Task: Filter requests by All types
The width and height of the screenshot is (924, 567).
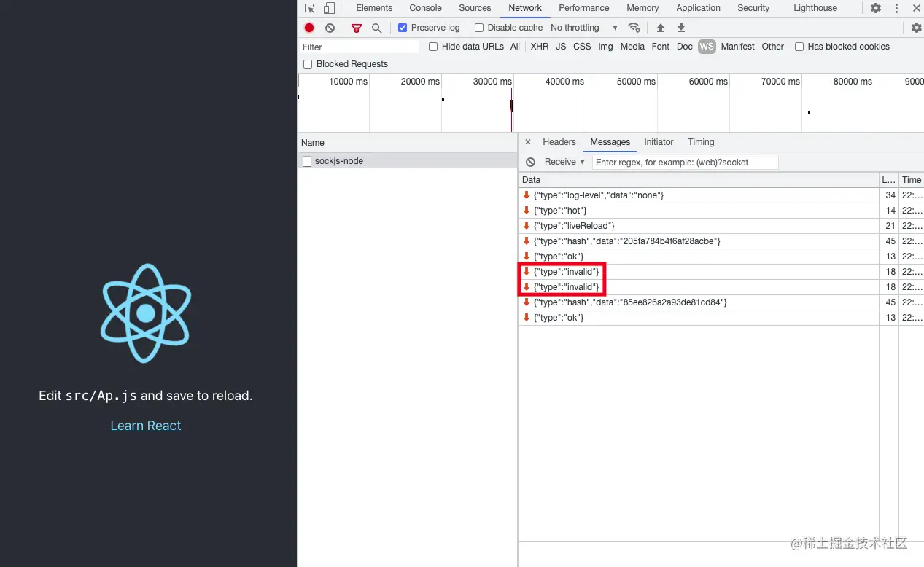Action: [515, 47]
